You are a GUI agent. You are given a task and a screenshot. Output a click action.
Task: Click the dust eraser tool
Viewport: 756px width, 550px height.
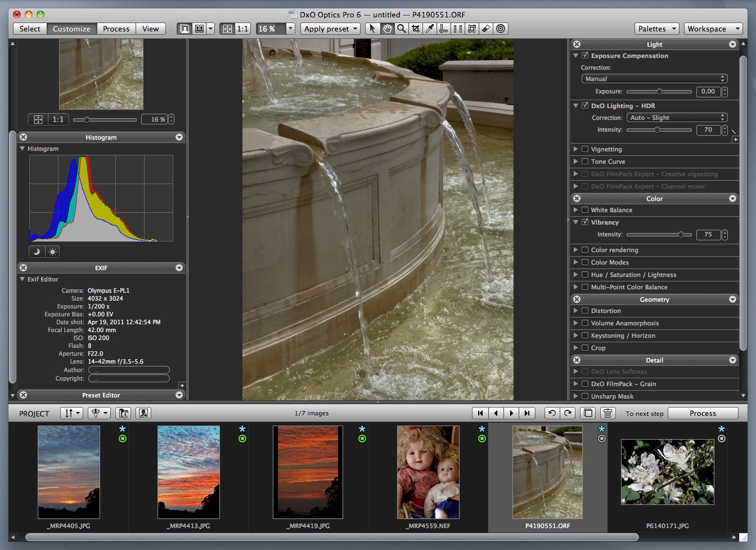click(486, 29)
